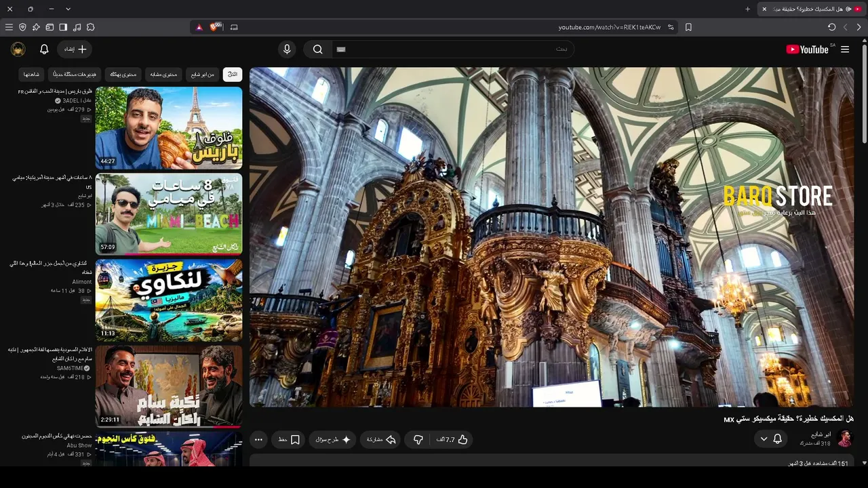Share the video using the arrow button
Screen dimensions: 868x488
click(380, 440)
